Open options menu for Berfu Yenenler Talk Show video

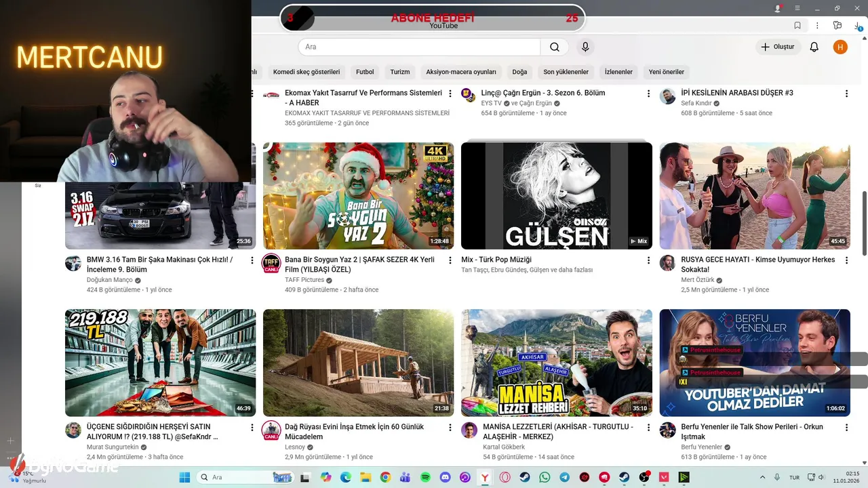tap(846, 428)
